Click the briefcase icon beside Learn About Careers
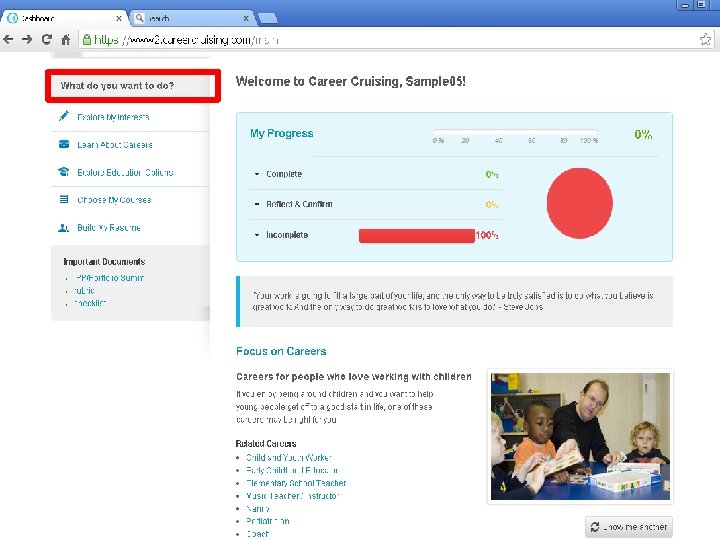 (x=64, y=144)
